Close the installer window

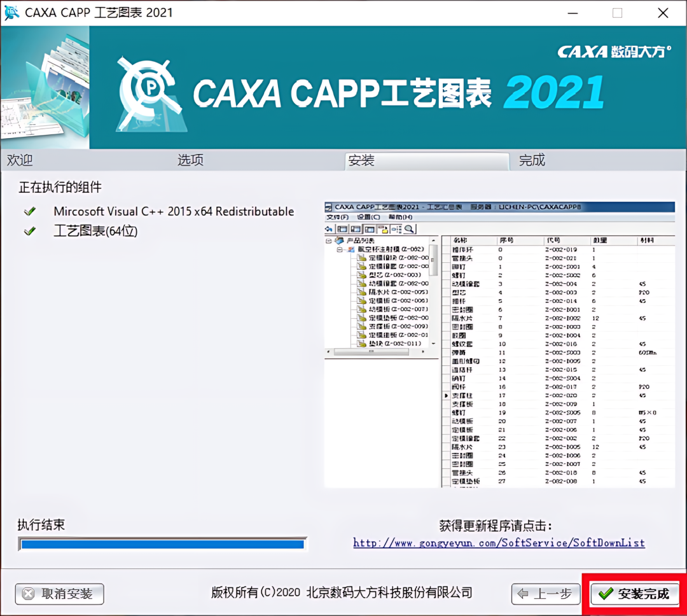pos(663,13)
